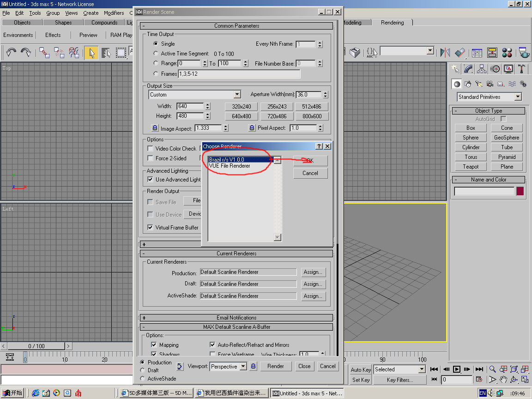The height and width of the screenshot is (399, 532).
Task: Open the Tools menu
Action: tap(35, 13)
